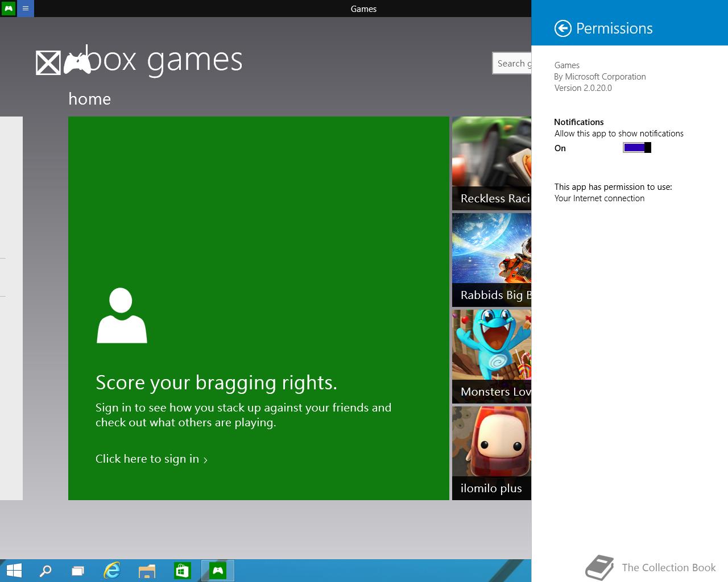
Task: Click the 'home' section heading
Action: [89, 99]
